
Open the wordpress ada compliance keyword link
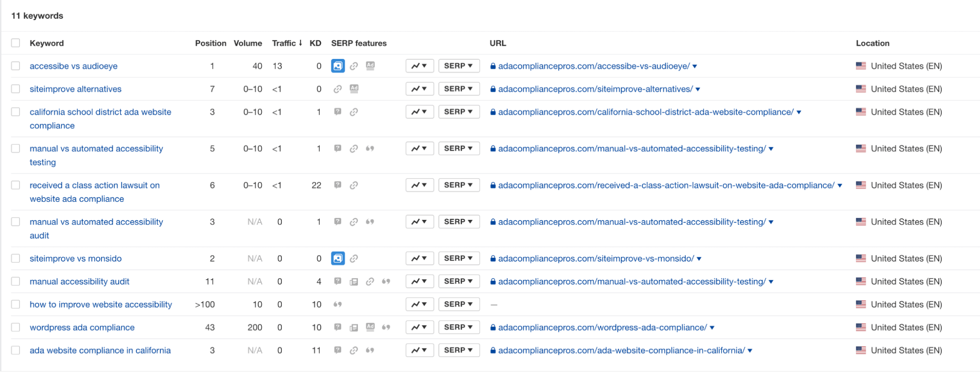(82, 327)
